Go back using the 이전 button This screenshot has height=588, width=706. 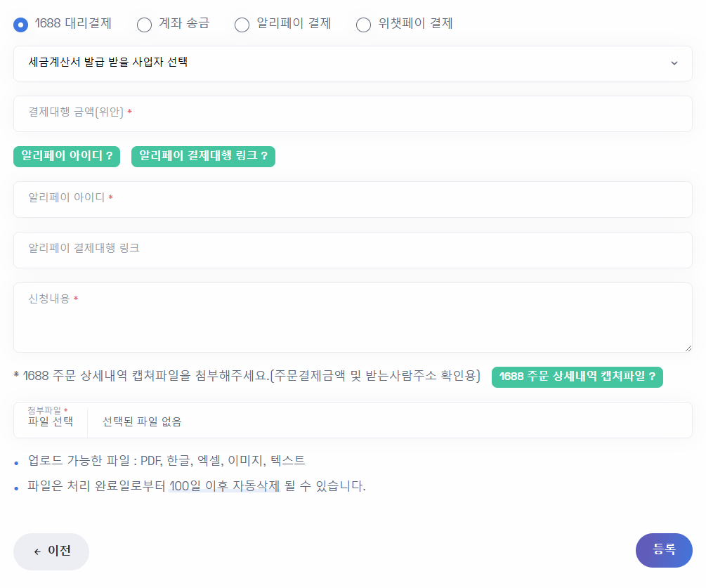pyautogui.click(x=51, y=551)
